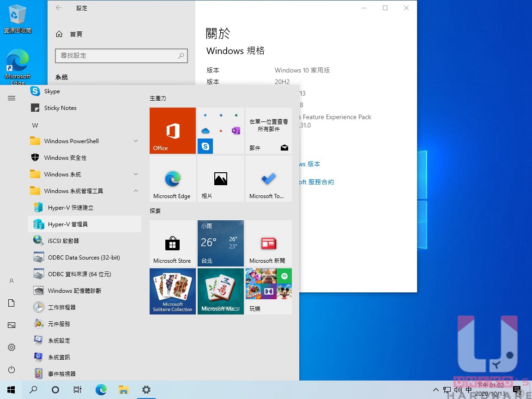The width and height of the screenshot is (532, 399).
Task: Launch Hyper-V 快速建立
Action: pyautogui.click(x=84, y=208)
